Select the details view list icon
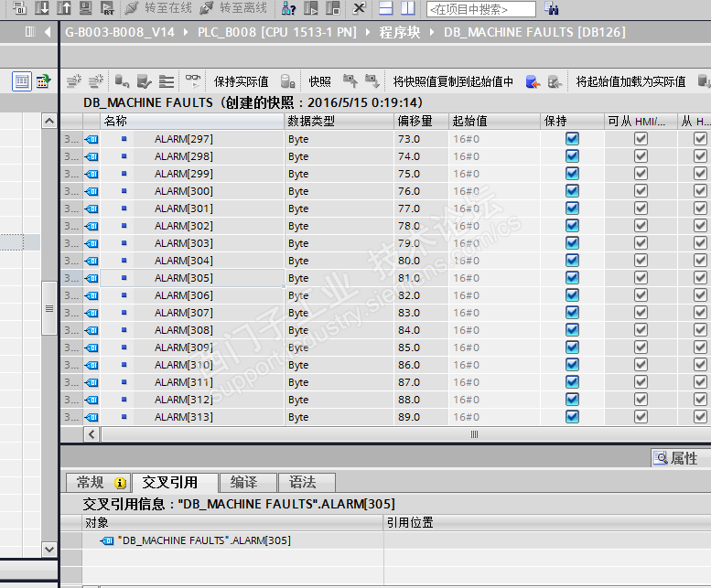Viewport: 711px width, 588px height. [x=22, y=81]
